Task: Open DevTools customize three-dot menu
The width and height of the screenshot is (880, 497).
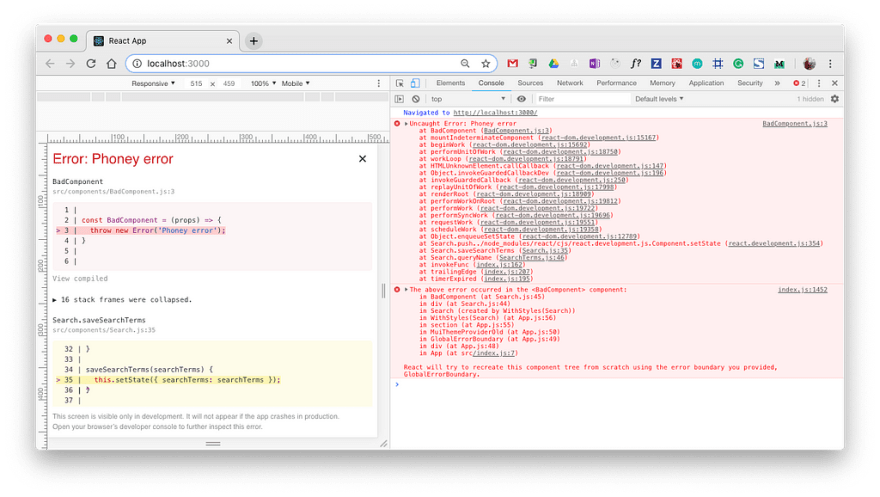Action: [819, 83]
